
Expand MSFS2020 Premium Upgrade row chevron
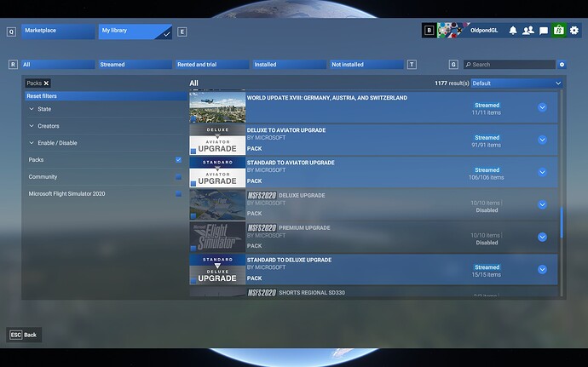pos(542,237)
